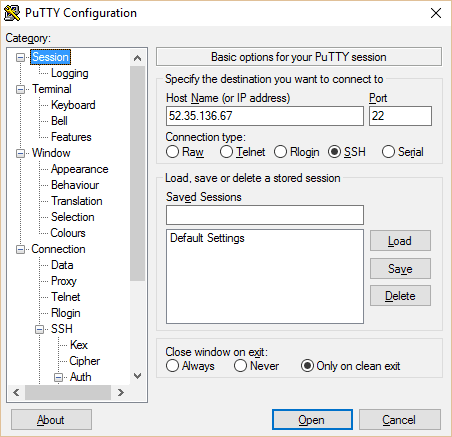Open the Selection settings category
The height and width of the screenshot is (437, 452).
[x=73, y=217]
